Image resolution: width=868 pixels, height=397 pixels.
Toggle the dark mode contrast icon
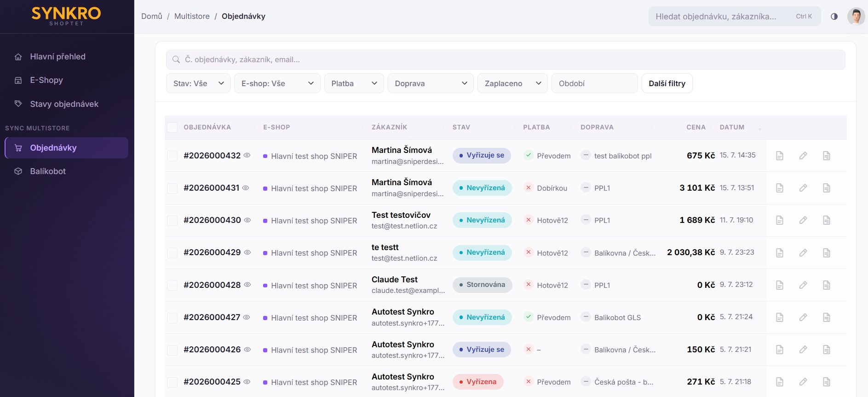834,17
